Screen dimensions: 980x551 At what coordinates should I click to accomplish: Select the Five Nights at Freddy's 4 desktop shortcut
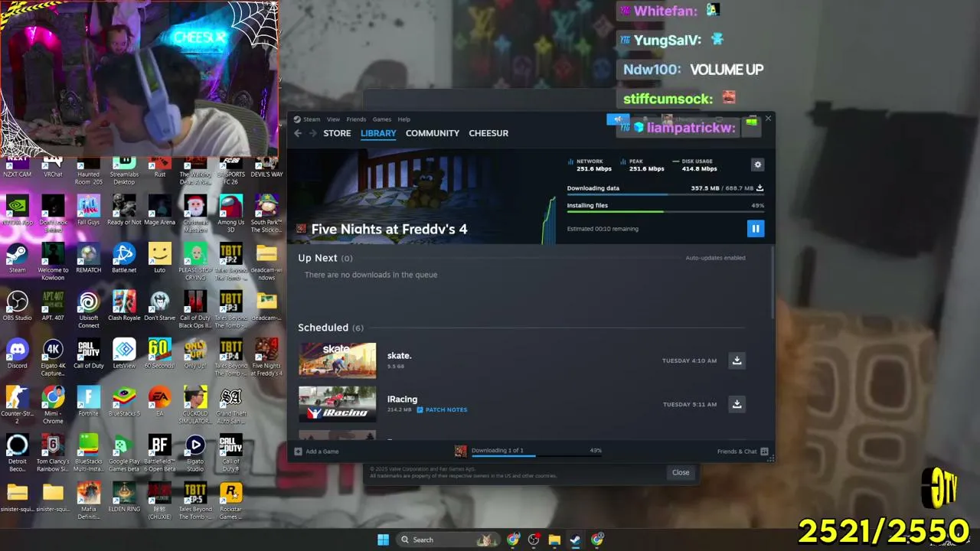tap(266, 358)
